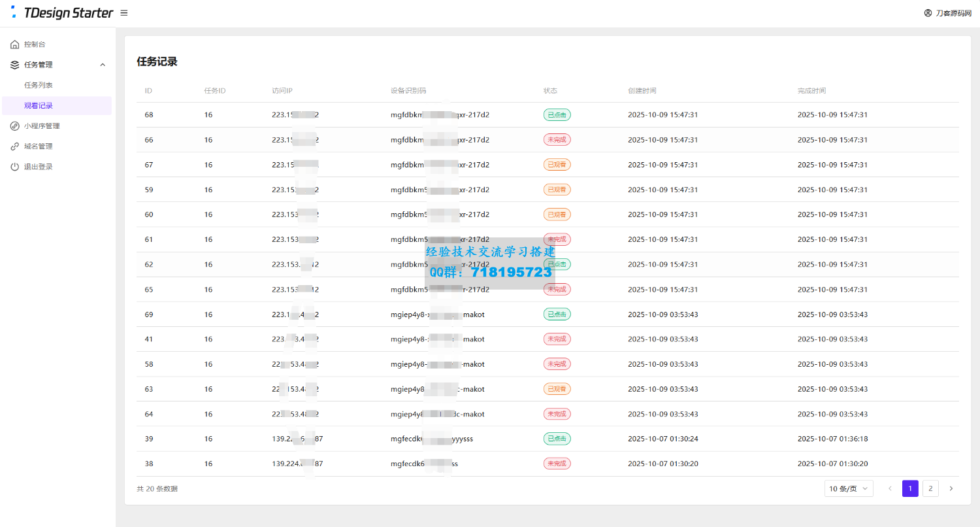Click the 已点击 status tag for ID 68
980x527 pixels.
point(557,115)
